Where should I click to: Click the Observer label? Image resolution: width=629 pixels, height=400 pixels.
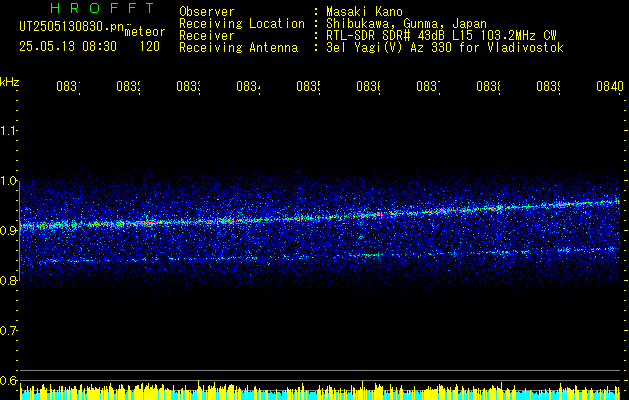tap(207, 12)
